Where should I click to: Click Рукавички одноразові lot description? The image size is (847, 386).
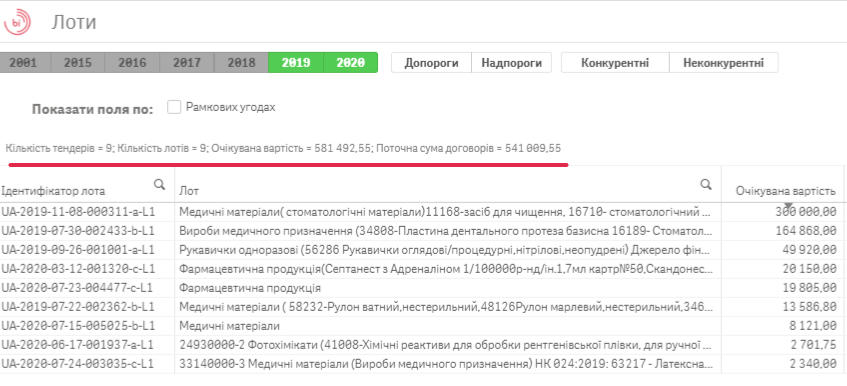pos(444,250)
